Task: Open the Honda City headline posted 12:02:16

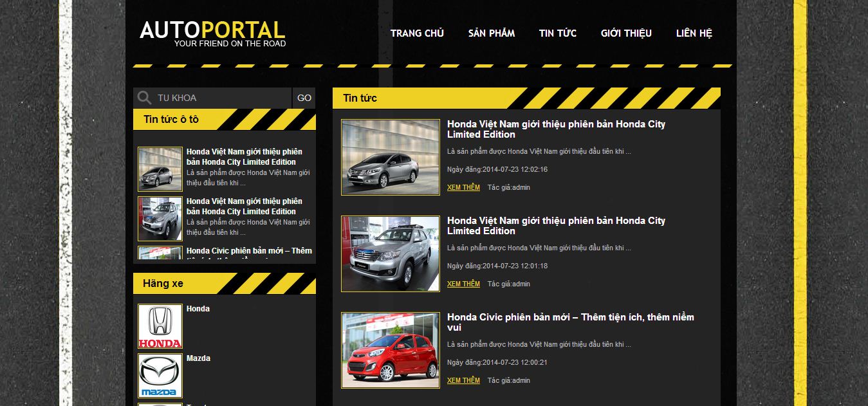Action: tap(557, 129)
